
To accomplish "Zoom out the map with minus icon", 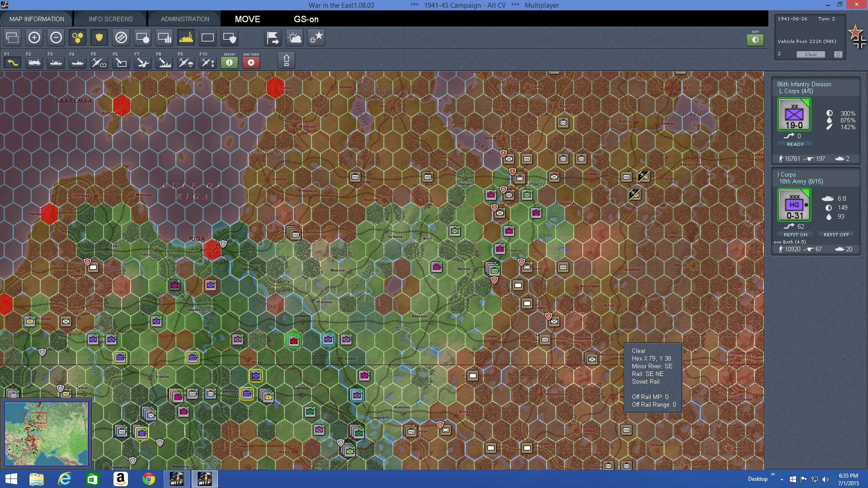I will (56, 38).
